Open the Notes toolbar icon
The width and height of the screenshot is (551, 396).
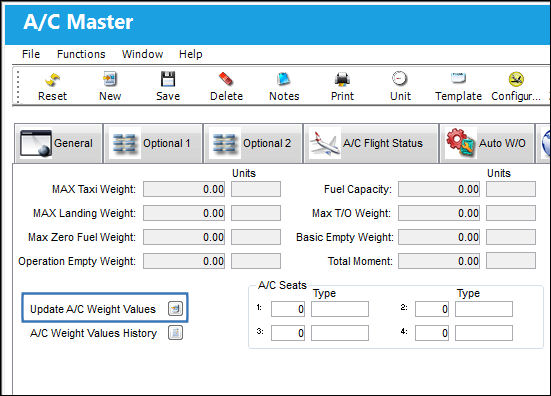(284, 79)
